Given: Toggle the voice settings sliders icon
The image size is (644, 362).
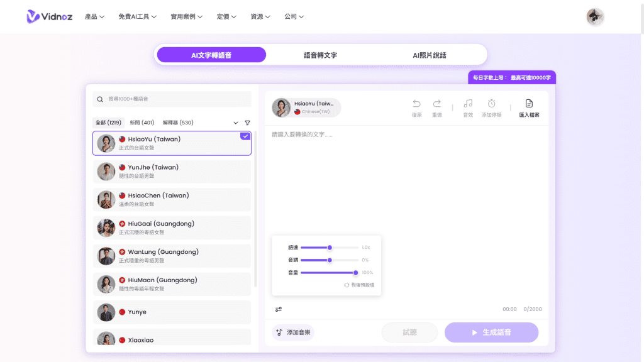Looking at the screenshot, I should click(279, 309).
